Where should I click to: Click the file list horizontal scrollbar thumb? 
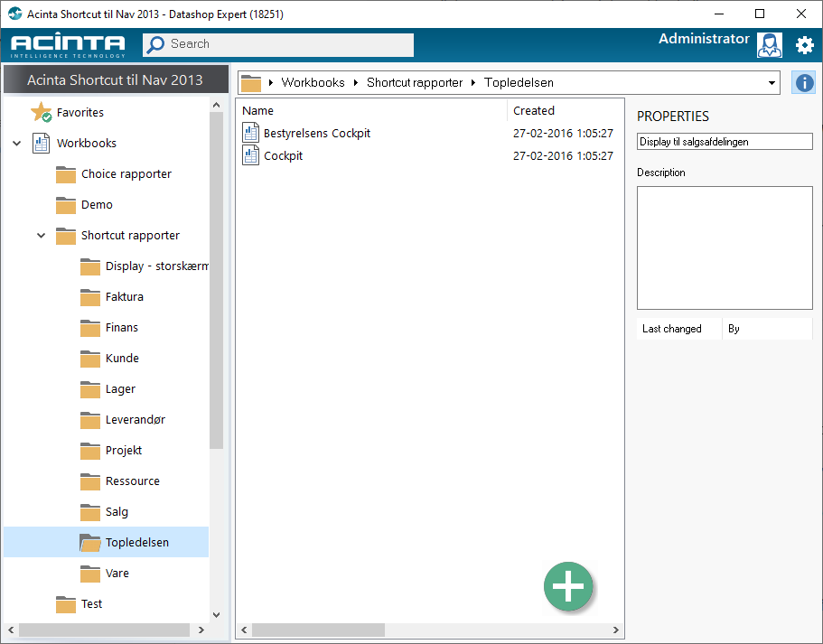click(x=318, y=630)
